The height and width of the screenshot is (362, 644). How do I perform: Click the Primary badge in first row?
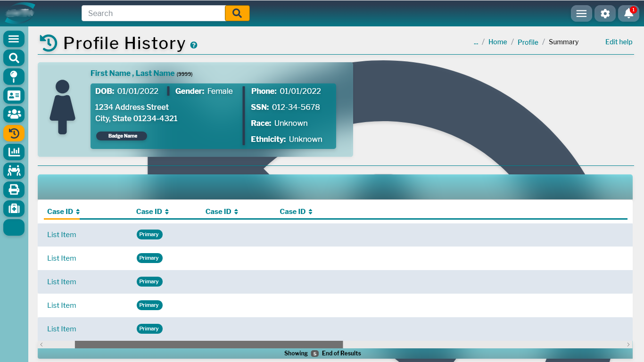[149, 234]
